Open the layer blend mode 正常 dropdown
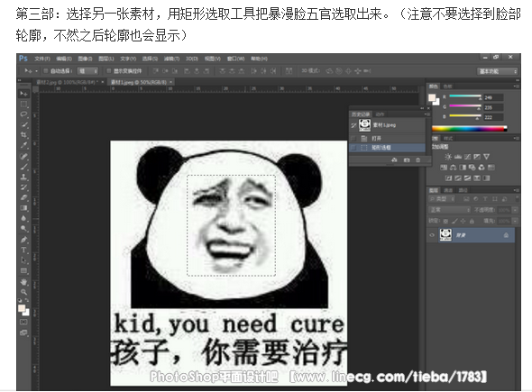This screenshot has width=532, height=392. 450,210
